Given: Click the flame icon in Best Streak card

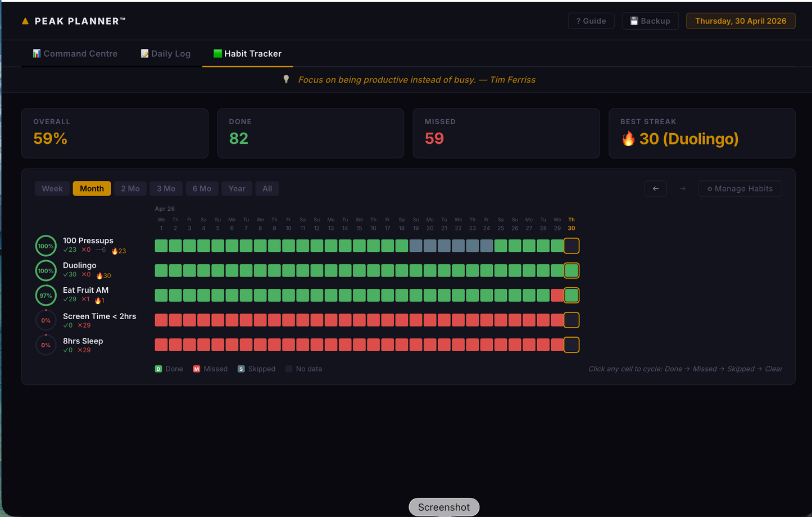Looking at the screenshot, I should pyautogui.click(x=628, y=138).
